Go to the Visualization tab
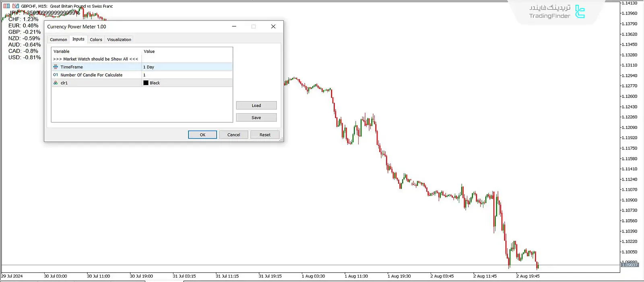This screenshot has width=644, height=282. click(119, 39)
